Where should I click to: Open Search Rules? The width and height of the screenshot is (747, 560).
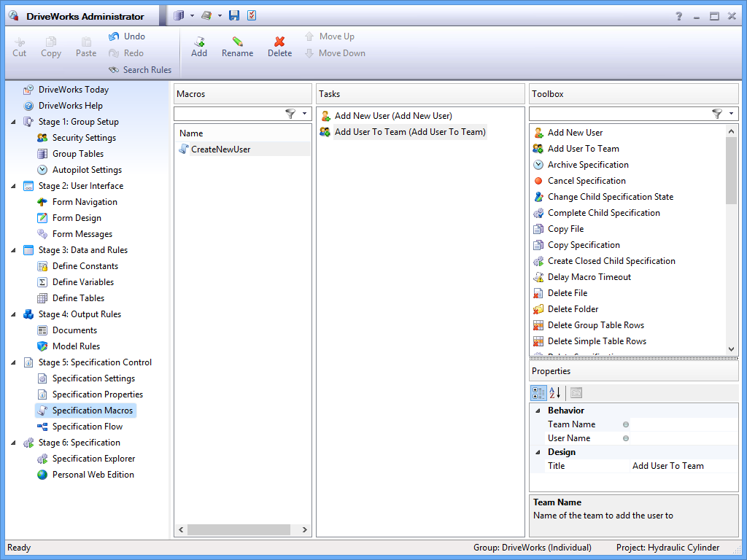click(140, 69)
